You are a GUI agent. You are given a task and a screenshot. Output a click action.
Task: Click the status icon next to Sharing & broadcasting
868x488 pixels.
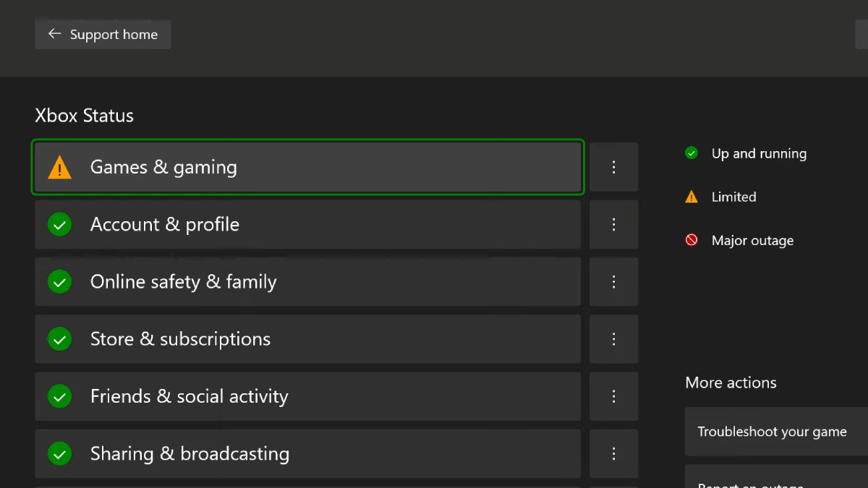60,453
